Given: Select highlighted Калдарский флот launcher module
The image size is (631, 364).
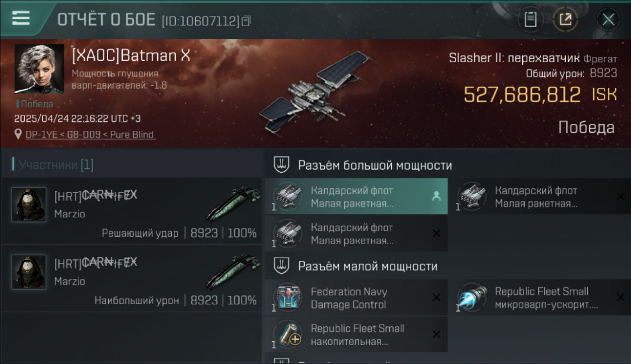Looking at the screenshot, I should click(x=356, y=197).
